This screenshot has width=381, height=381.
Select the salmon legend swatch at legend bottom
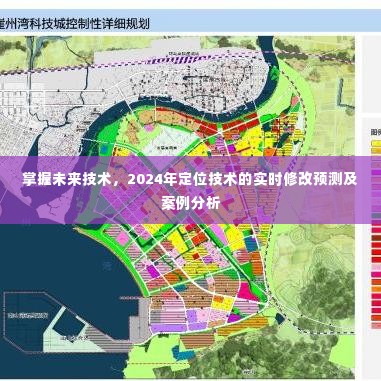[x=376, y=325]
